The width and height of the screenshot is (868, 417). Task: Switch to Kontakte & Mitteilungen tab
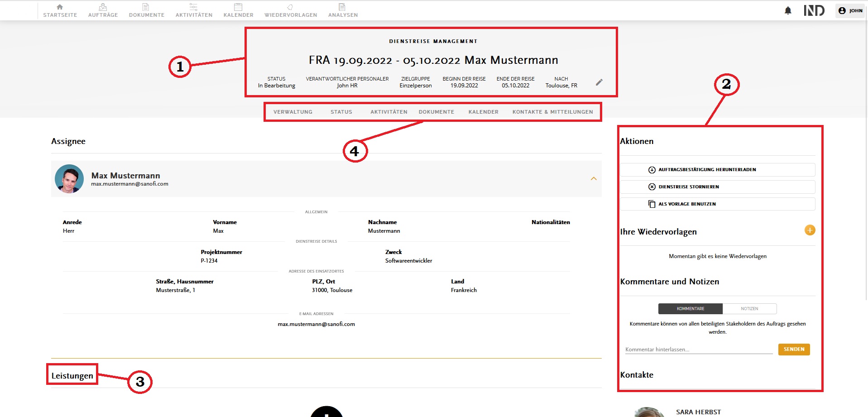[x=553, y=112]
